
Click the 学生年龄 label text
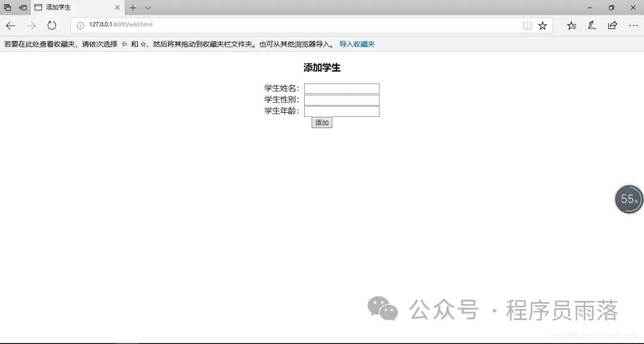click(281, 111)
